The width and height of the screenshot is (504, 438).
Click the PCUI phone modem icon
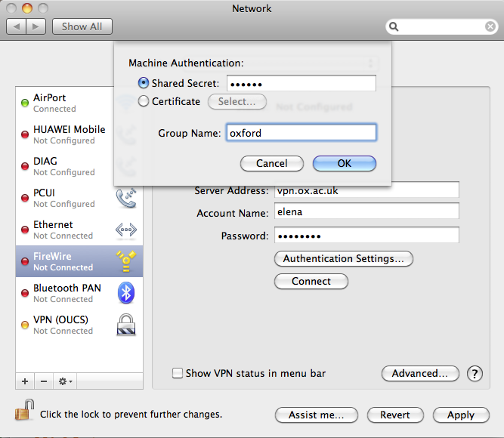(x=126, y=198)
